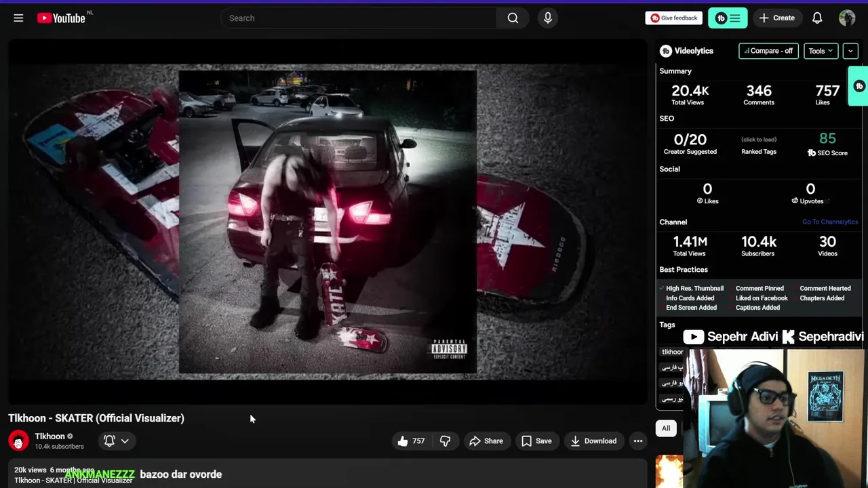
Task: Click the Upvotes link under Social
Action: coord(810,201)
